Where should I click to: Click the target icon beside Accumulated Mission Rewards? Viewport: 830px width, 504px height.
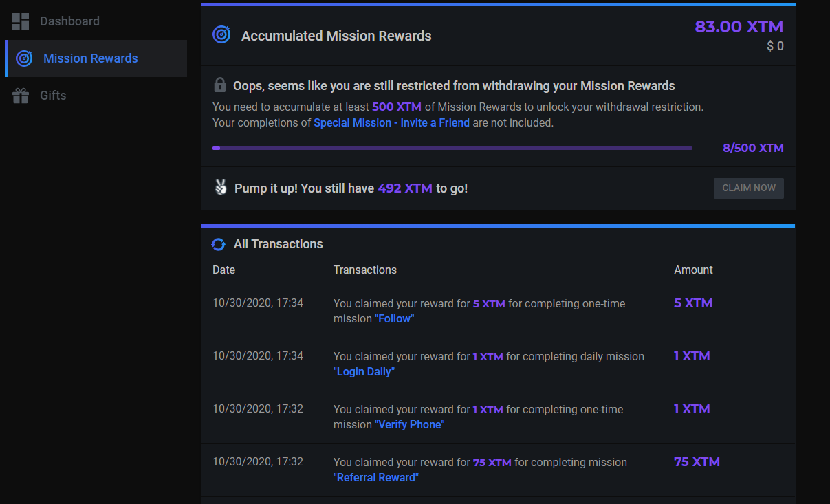(221, 34)
